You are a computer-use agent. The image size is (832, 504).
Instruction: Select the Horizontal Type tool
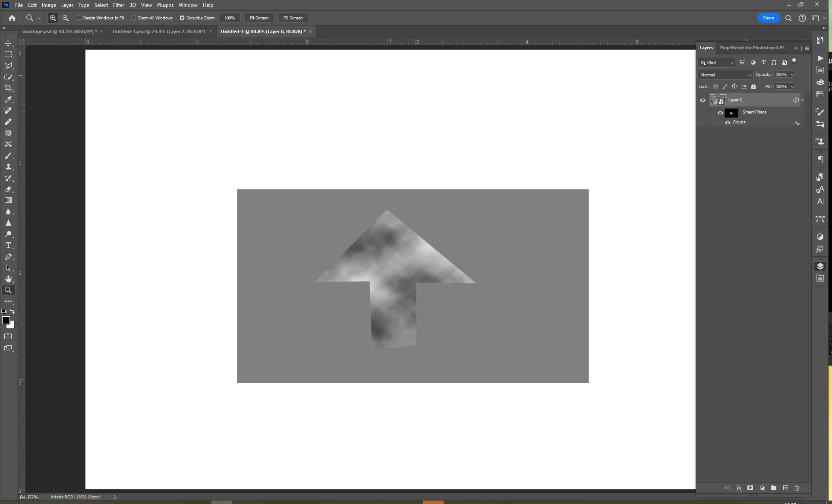tap(8, 246)
